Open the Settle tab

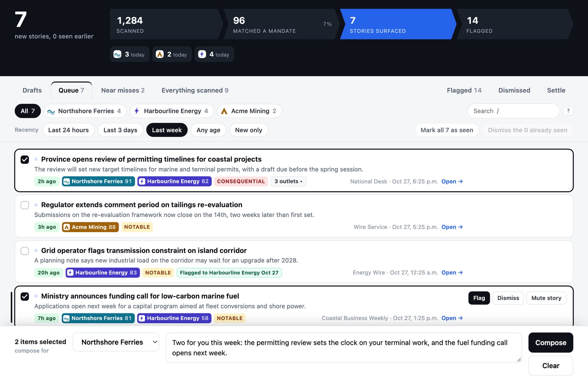(556, 90)
